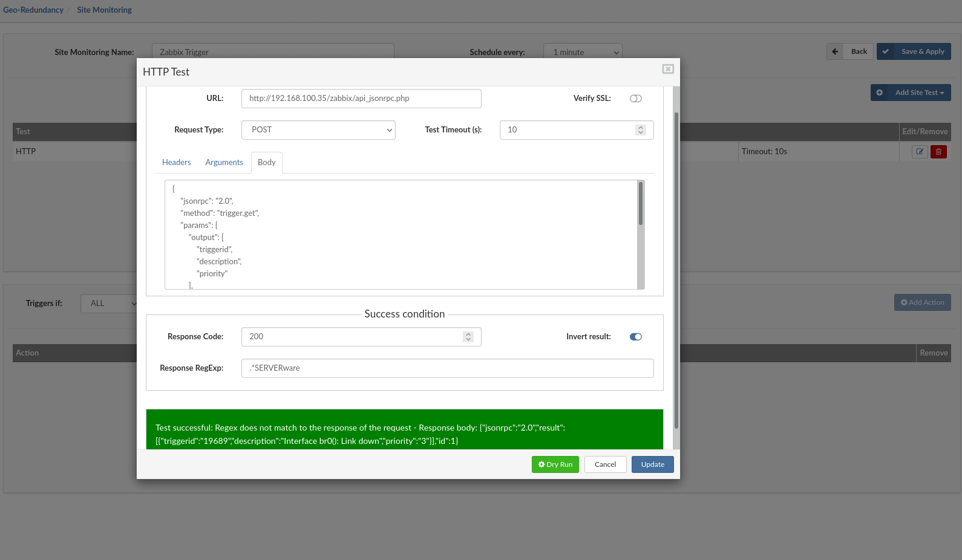Click the Update button
This screenshot has height=560, width=962.
pos(652,464)
